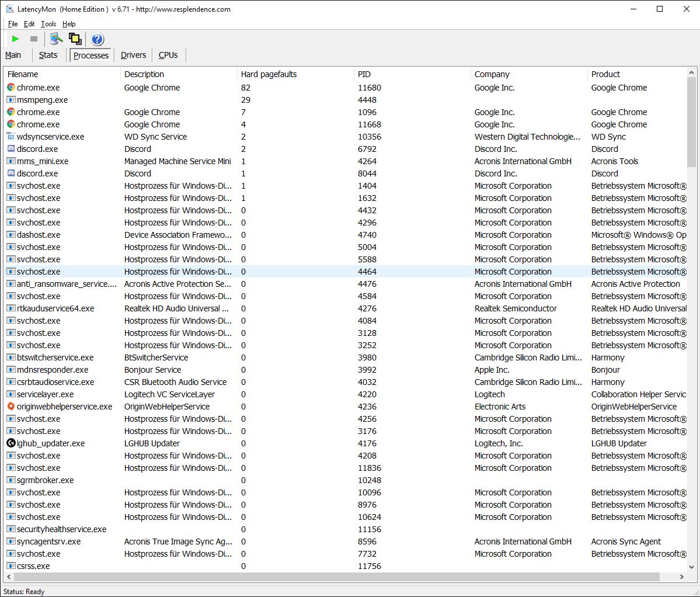The image size is (700, 597).
Task: Select the csrbtaudioservice.exe row
Action: (x=346, y=382)
